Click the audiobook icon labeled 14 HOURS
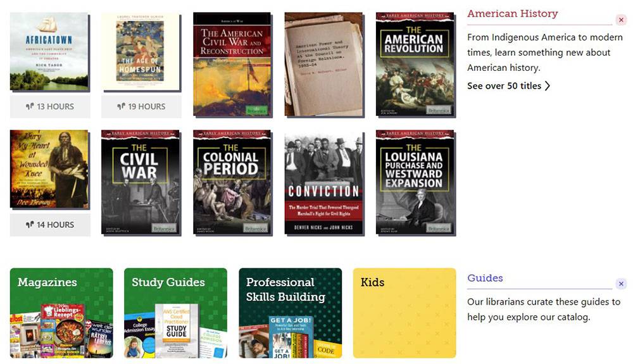 pos(30,225)
